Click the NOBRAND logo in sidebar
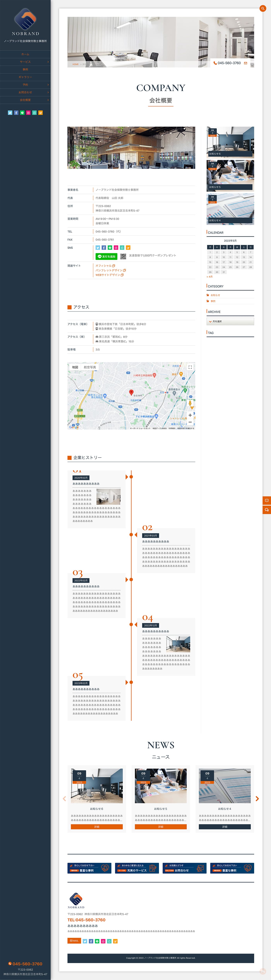Viewport: 271px width, 980px height. pyautogui.click(x=25, y=22)
